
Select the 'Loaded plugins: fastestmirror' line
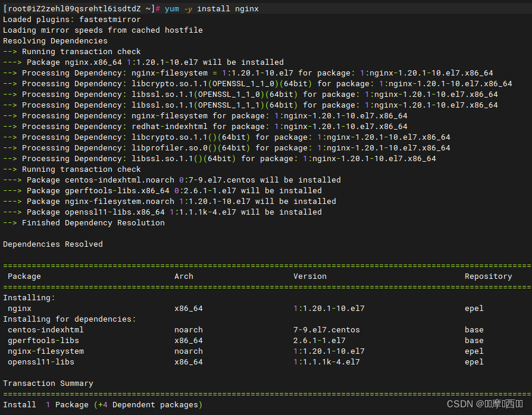pos(71,20)
